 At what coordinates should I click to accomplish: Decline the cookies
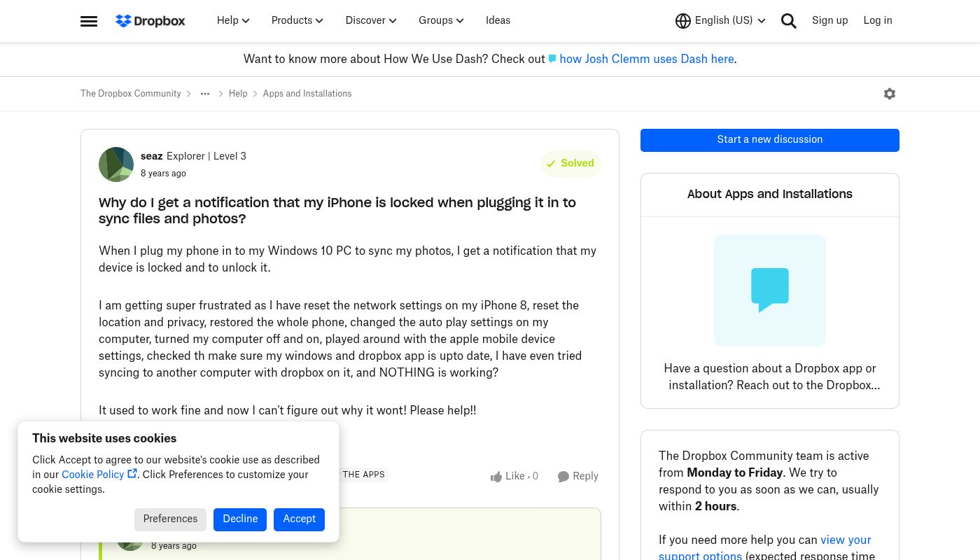point(240,519)
